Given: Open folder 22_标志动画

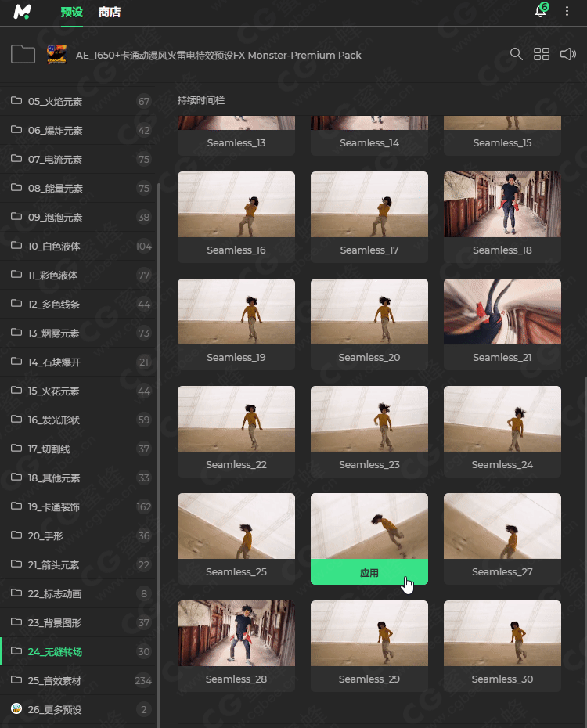Looking at the screenshot, I should pyautogui.click(x=78, y=594).
